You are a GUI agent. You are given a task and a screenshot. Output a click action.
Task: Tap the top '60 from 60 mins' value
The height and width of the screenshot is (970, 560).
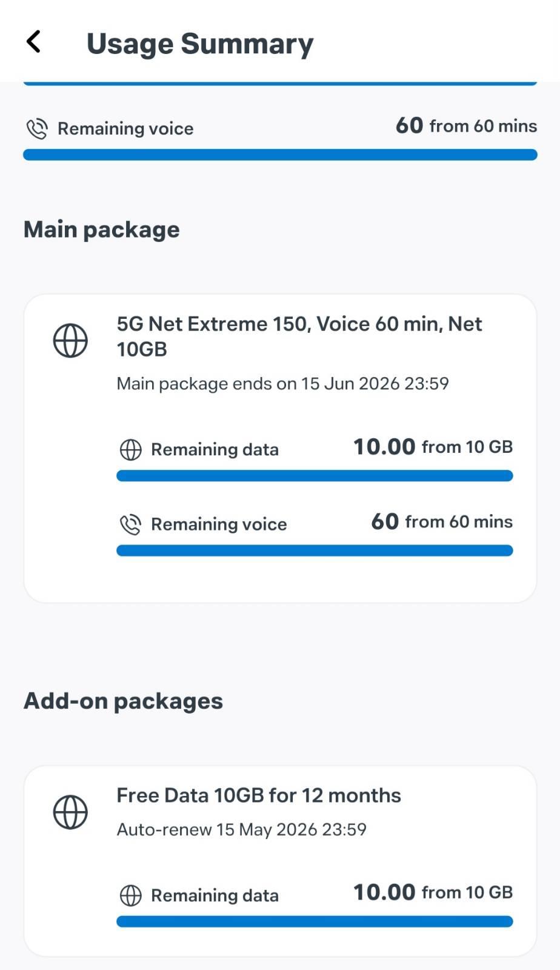(x=466, y=125)
